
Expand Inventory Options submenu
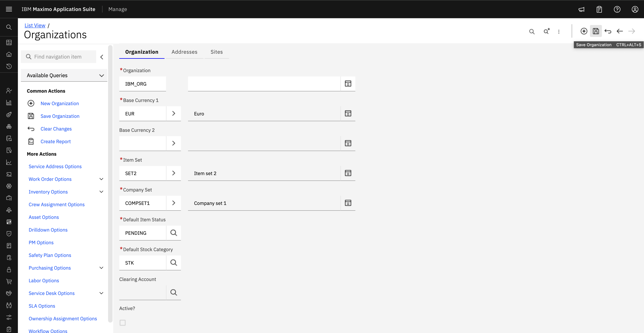coord(101,192)
